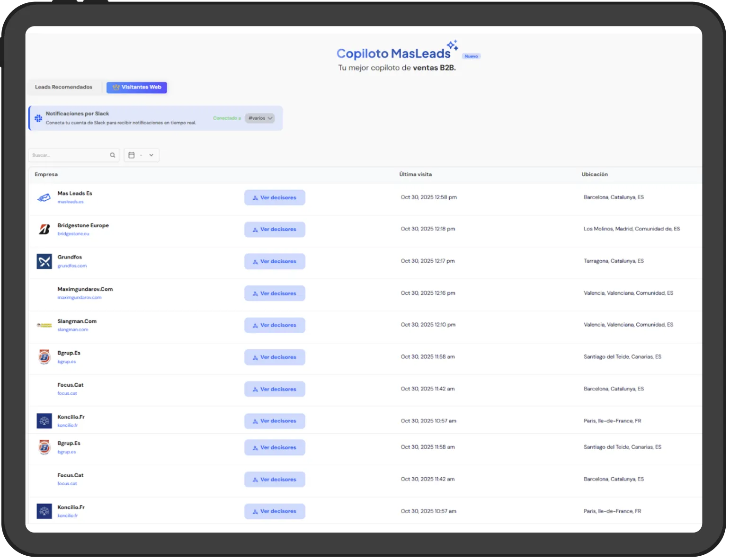Open the Leads Recomendados tab
Image resolution: width=730 pixels, height=560 pixels.
63,87
